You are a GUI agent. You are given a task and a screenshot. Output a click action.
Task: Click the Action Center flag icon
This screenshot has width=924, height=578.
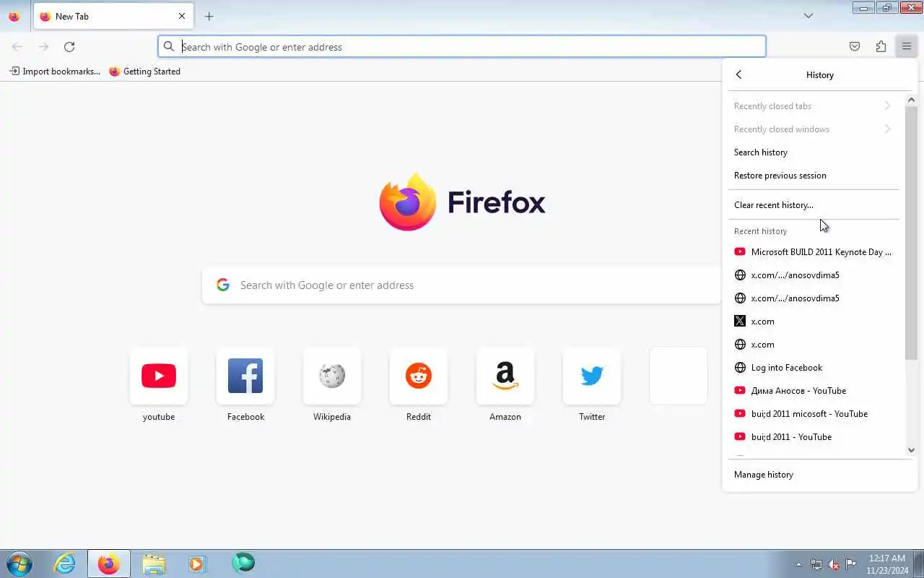pos(851,564)
